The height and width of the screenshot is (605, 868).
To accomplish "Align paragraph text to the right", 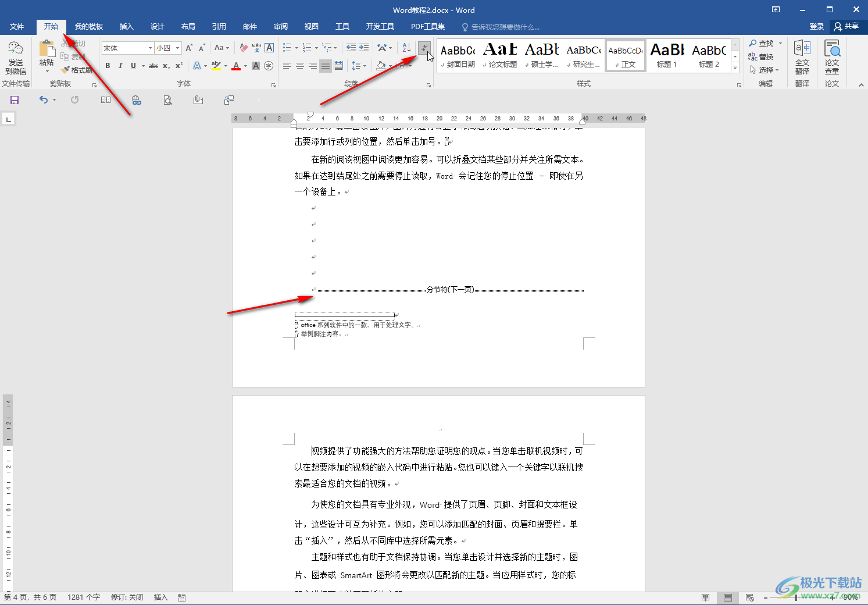I will pyautogui.click(x=313, y=66).
